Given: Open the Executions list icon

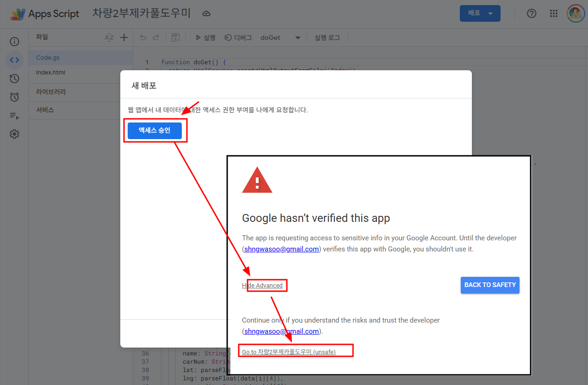Looking at the screenshot, I should click(x=14, y=116).
